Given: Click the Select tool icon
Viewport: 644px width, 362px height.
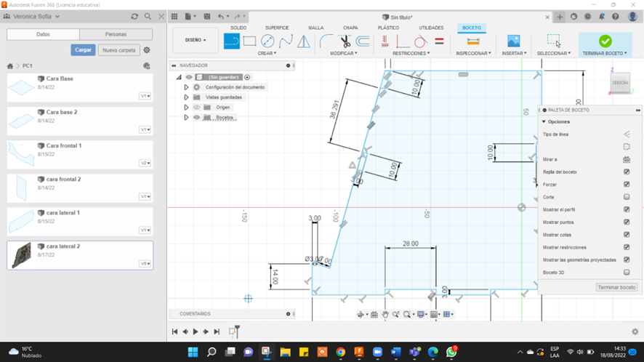Looking at the screenshot, I should (x=553, y=41).
